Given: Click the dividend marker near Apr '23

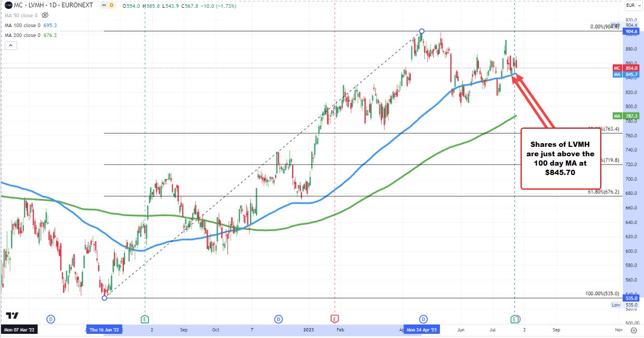Looking at the screenshot, I should (x=423, y=318).
